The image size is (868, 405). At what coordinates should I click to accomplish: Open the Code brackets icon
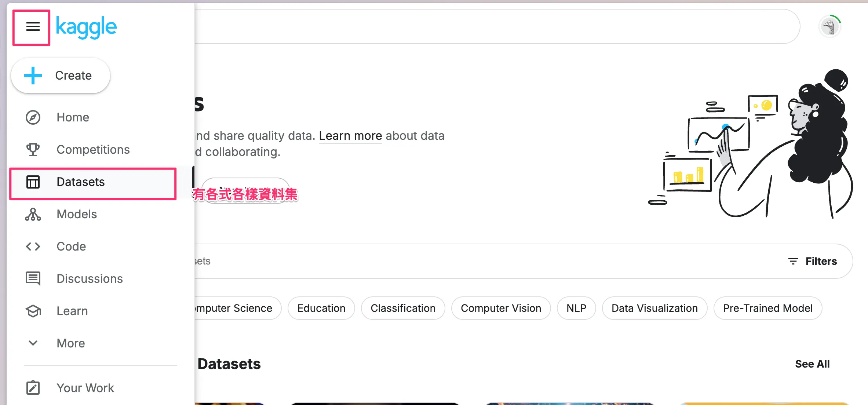click(x=33, y=247)
